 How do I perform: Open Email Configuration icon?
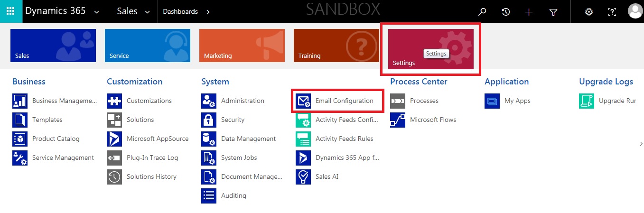click(x=303, y=101)
